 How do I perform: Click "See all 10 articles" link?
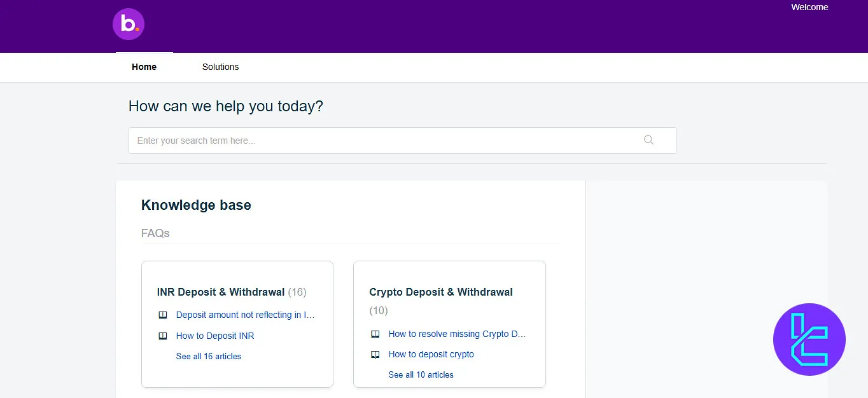click(421, 374)
